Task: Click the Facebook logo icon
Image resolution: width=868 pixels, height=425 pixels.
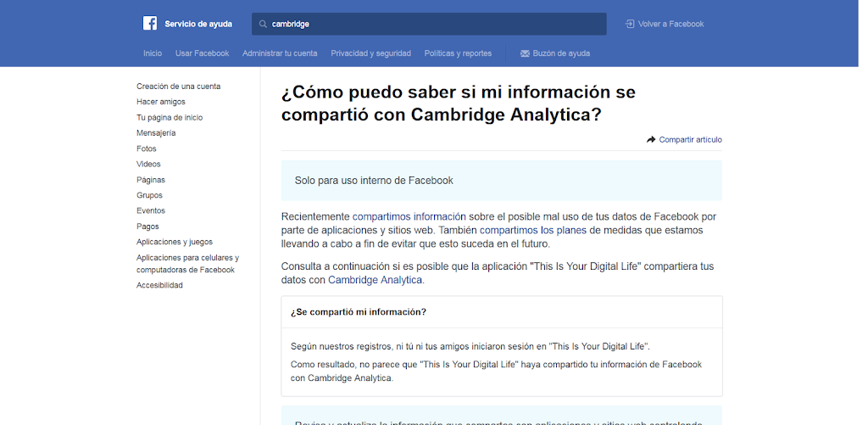Action: [149, 23]
